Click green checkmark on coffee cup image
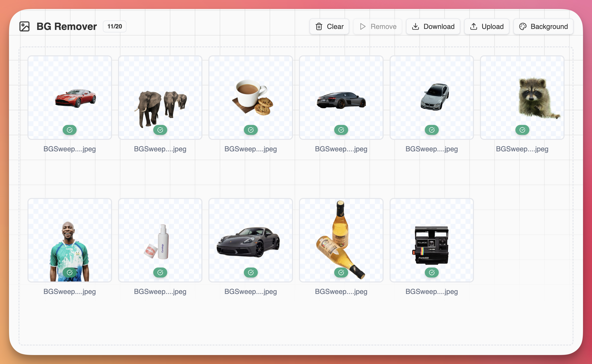This screenshot has width=592, height=364. pos(251,130)
